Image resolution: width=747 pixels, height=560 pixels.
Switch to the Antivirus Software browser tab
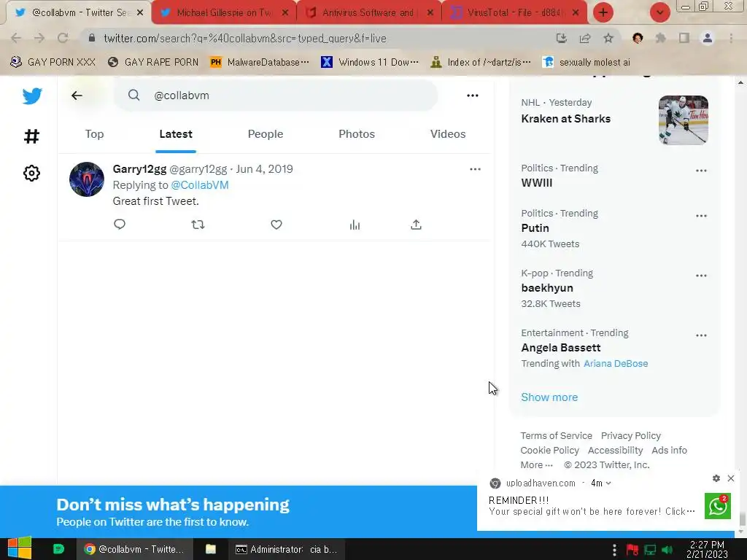tap(368, 13)
